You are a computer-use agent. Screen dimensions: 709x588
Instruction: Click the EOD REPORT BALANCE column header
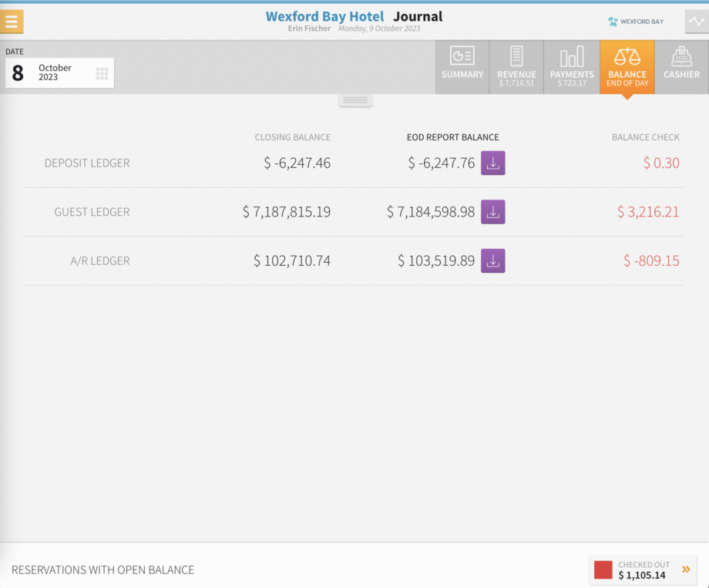click(x=452, y=137)
